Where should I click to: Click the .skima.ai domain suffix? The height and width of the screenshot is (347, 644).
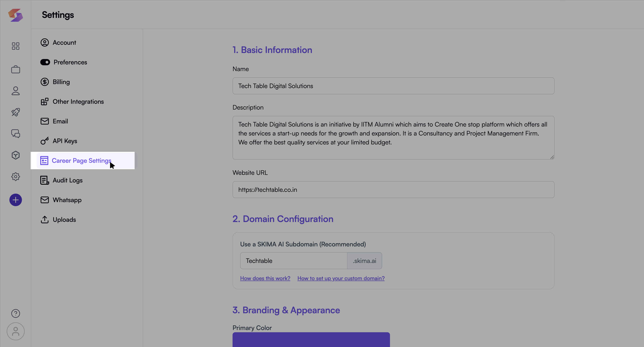(x=364, y=261)
